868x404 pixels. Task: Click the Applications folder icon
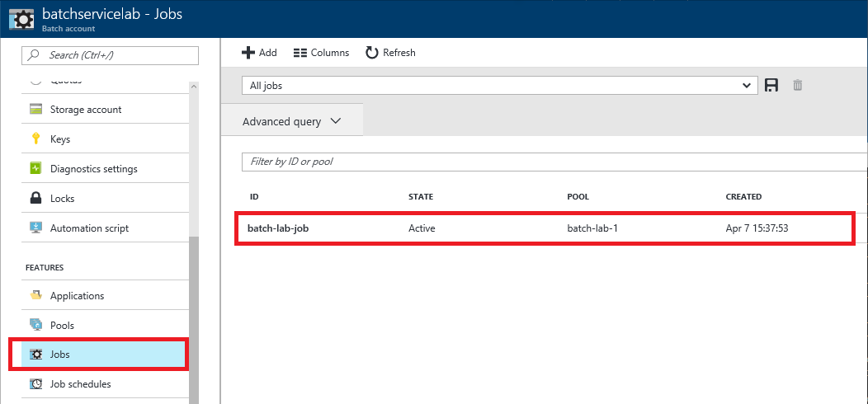pos(36,295)
